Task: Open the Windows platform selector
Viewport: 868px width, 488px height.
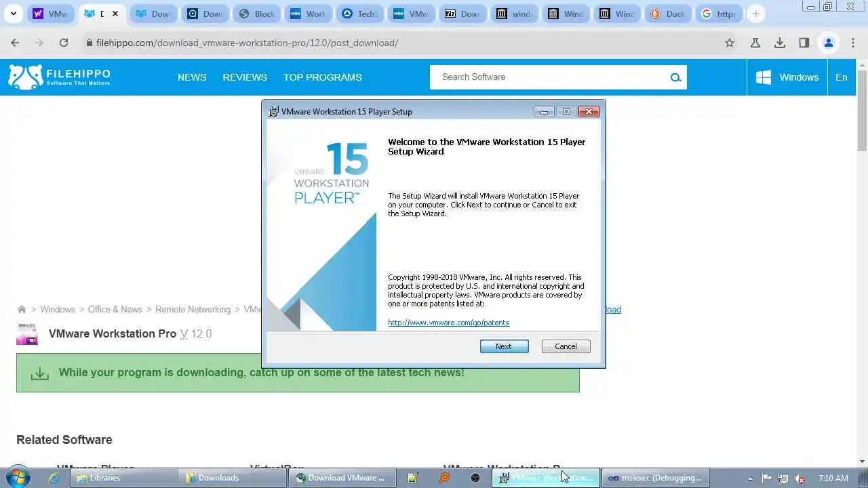Action: pyautogui.click(x=787, y=77)
